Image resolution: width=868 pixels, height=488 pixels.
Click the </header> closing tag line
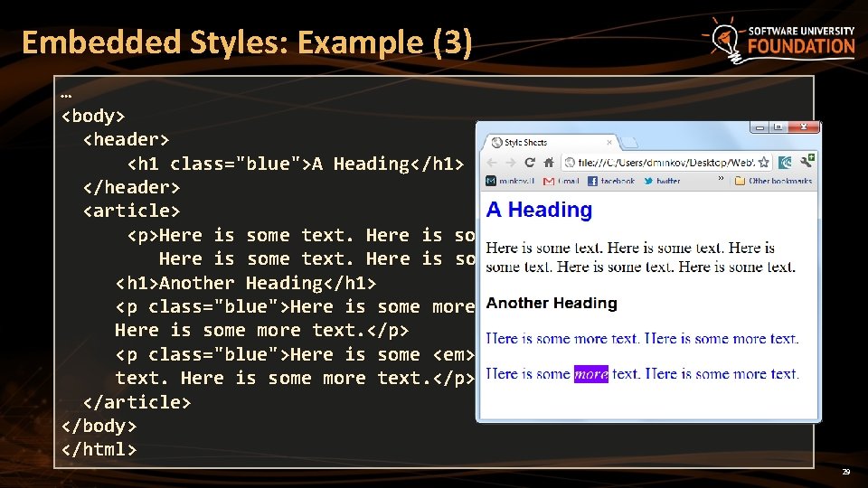click(131, 188)
